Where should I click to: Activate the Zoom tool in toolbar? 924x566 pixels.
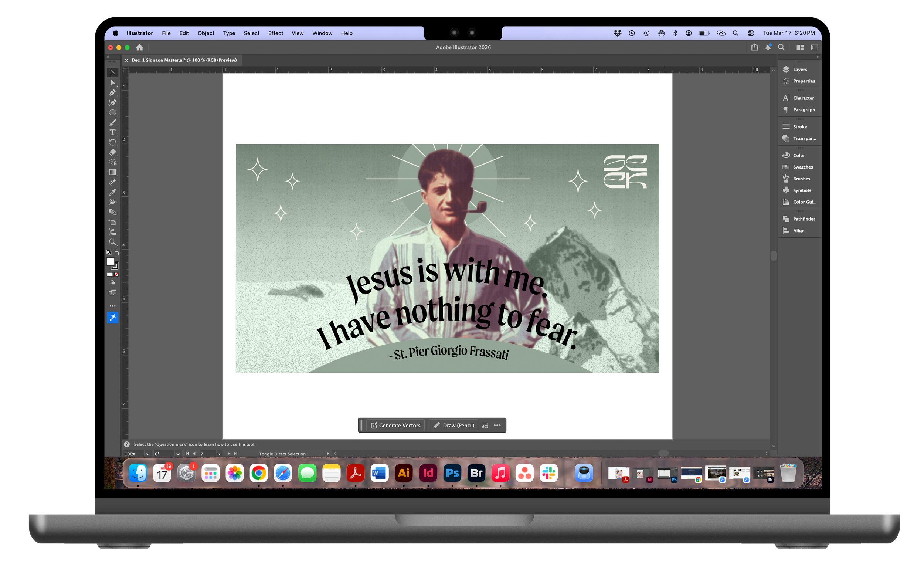(x=112, y=242)
